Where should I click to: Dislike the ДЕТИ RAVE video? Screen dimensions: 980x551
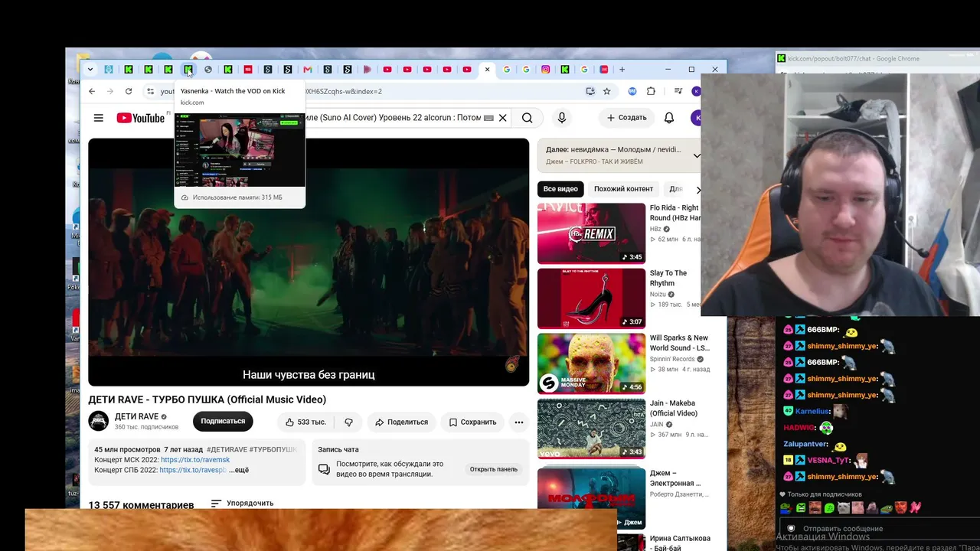click(348, 422)
